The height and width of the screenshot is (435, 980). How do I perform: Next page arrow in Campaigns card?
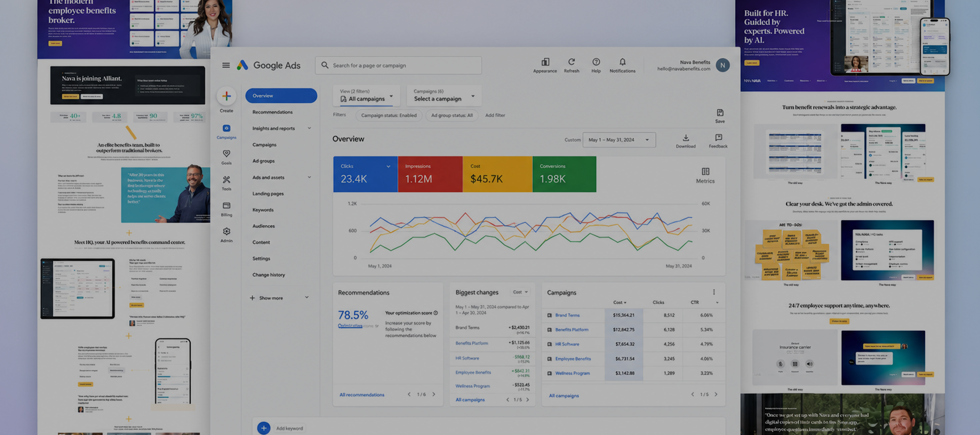716,394
